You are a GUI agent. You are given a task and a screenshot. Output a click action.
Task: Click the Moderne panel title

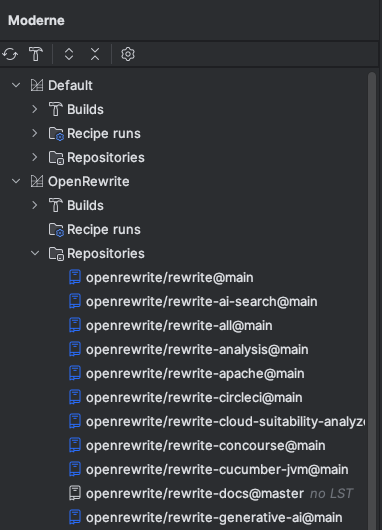(x=36, y=20)
